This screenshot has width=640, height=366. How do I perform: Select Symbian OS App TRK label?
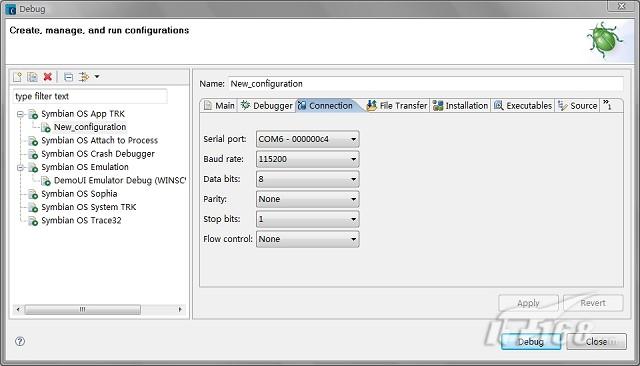tap(83, 114)
